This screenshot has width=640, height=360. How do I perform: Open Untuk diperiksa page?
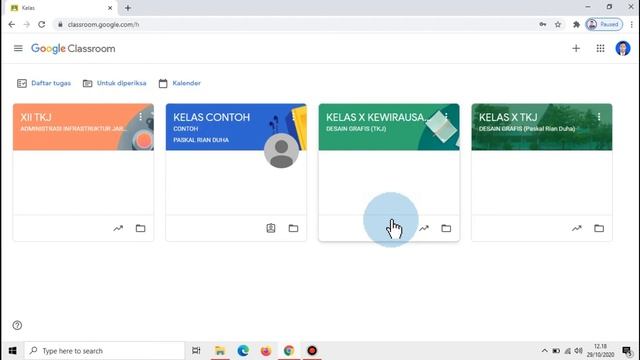click(115, 83)
